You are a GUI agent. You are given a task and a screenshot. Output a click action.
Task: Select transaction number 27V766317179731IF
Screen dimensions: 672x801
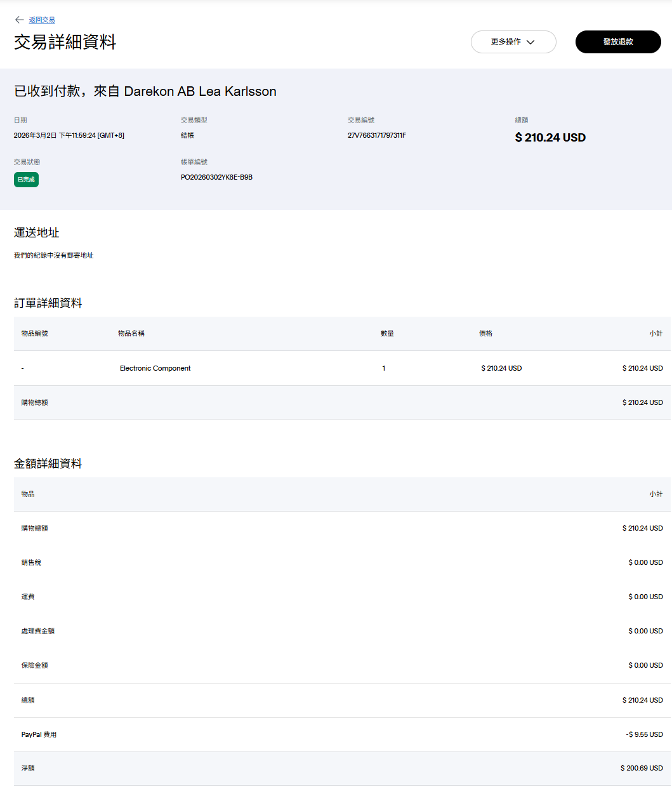point(376,135)
